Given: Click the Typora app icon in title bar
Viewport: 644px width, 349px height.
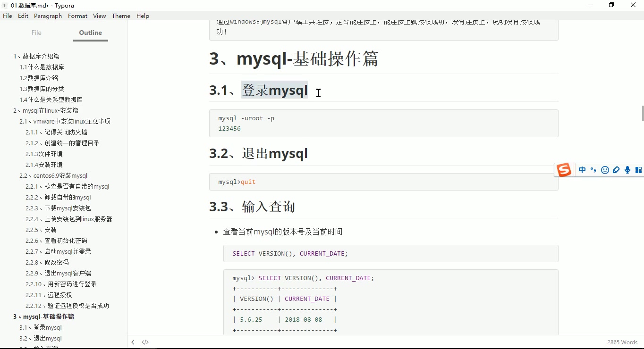Looking at the screenshot, I should [x=5, y=5].
